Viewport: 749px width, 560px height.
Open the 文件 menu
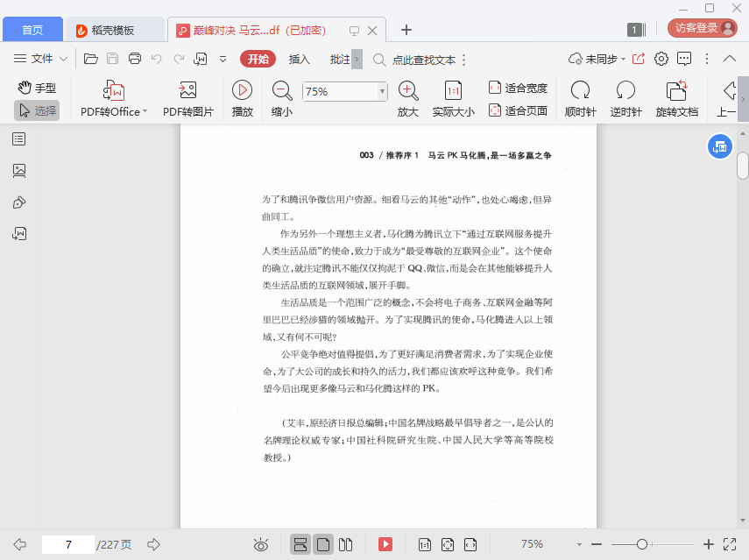point(34,59)
